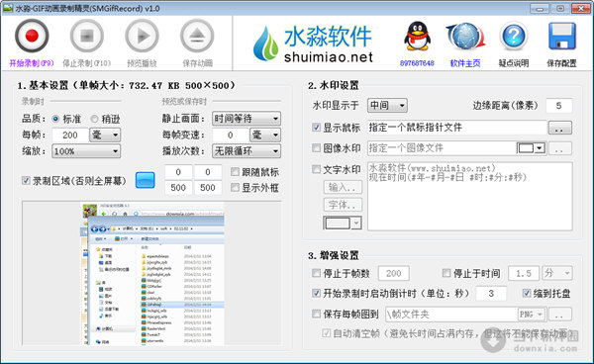Open the text watermark color swatch
The height and width of the screenshot is (364, 594).
coord(343,223)
